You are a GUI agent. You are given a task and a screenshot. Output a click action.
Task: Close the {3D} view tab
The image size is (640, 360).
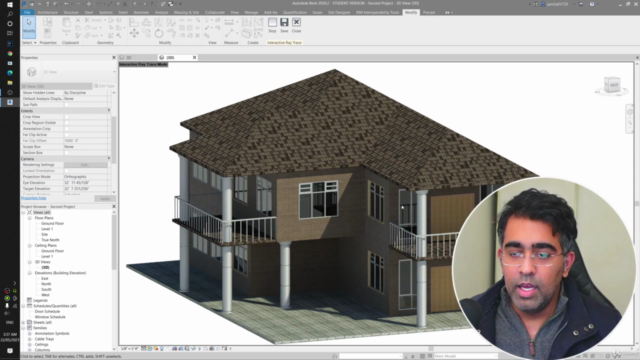(194, 58)
